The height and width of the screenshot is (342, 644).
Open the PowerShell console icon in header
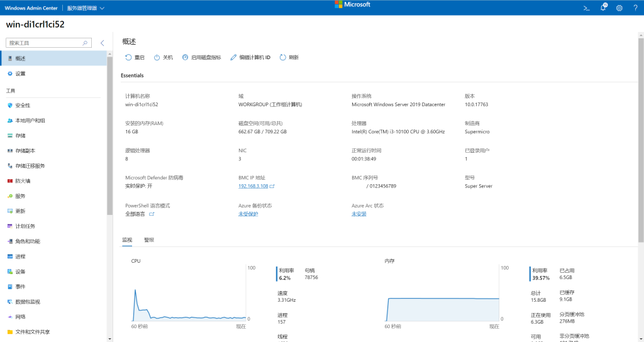coord(587,8)
